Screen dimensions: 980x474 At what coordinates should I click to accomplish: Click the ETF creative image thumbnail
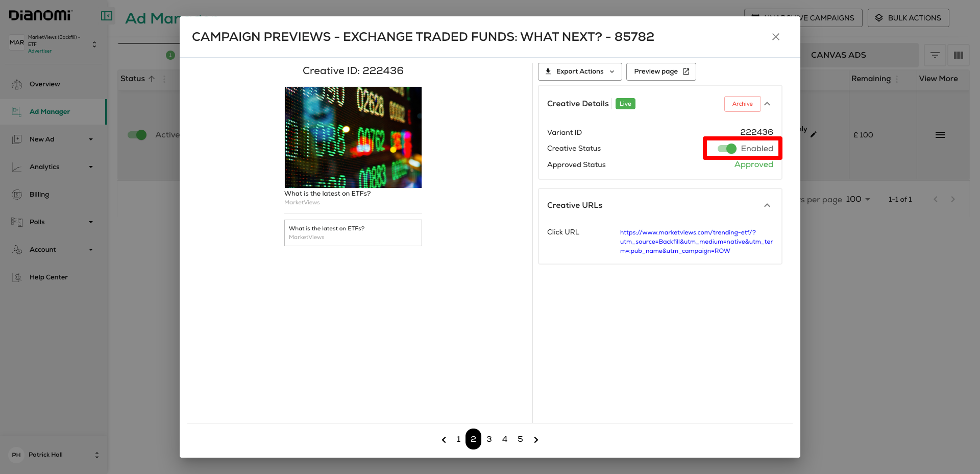(x=353, y=137)
